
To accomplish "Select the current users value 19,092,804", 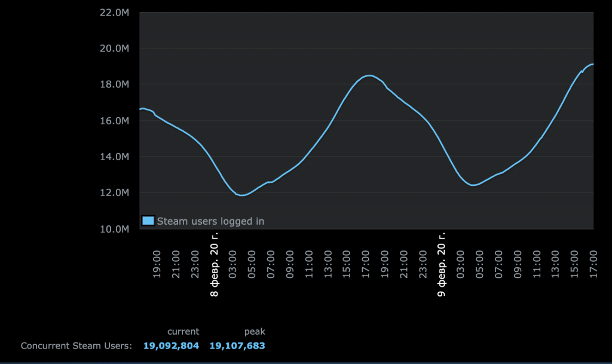I will click(171, 346).
